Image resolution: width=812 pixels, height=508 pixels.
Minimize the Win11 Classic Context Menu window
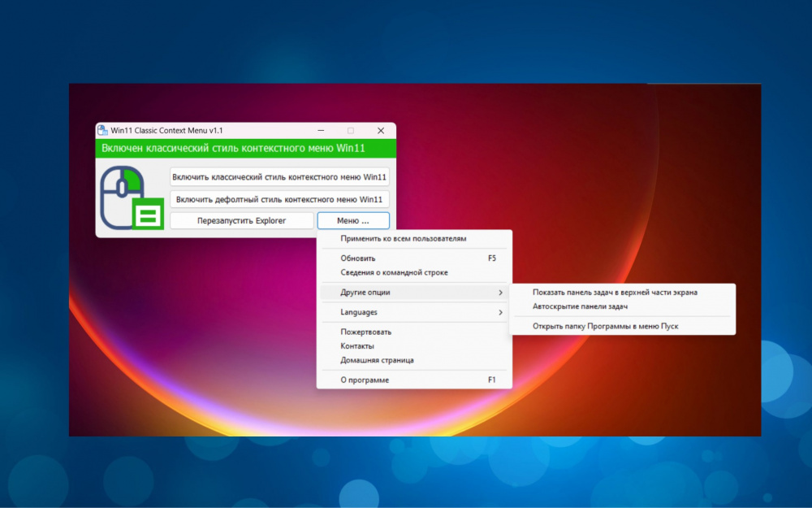pos(322,130)
